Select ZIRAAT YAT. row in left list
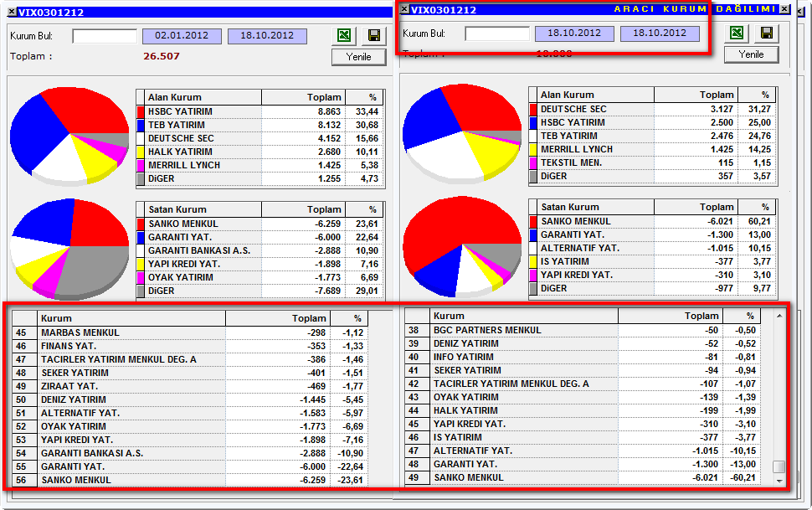Image resolution: width=812 pixels, height=510 pixels. pyautogui.click(x=190, y=387)
